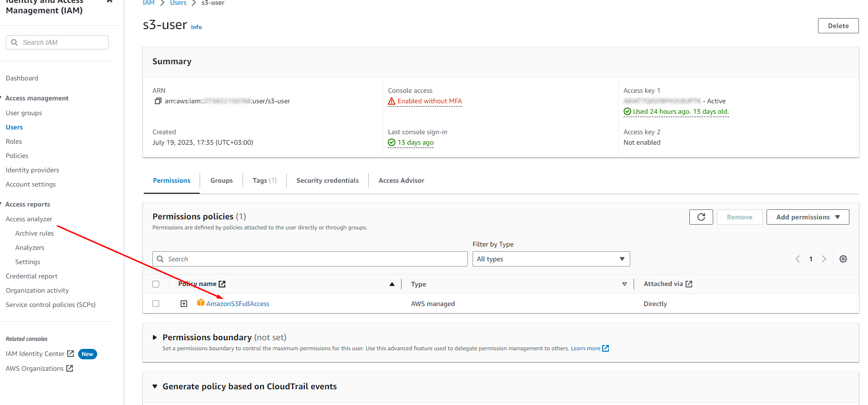Open Roles in the sidebar

tap(14, 141)
